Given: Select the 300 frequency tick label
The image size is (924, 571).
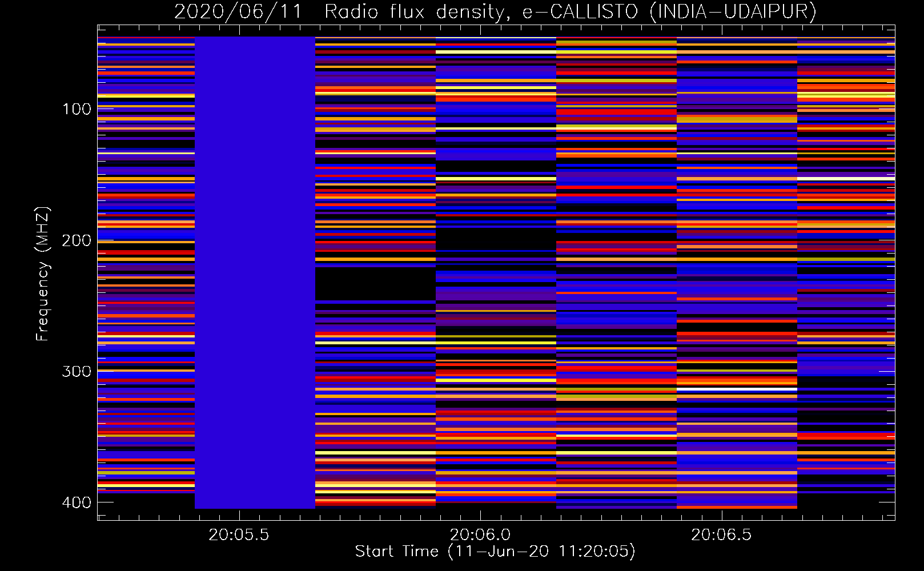Looking at the screenshot, I should pos(77,372).
